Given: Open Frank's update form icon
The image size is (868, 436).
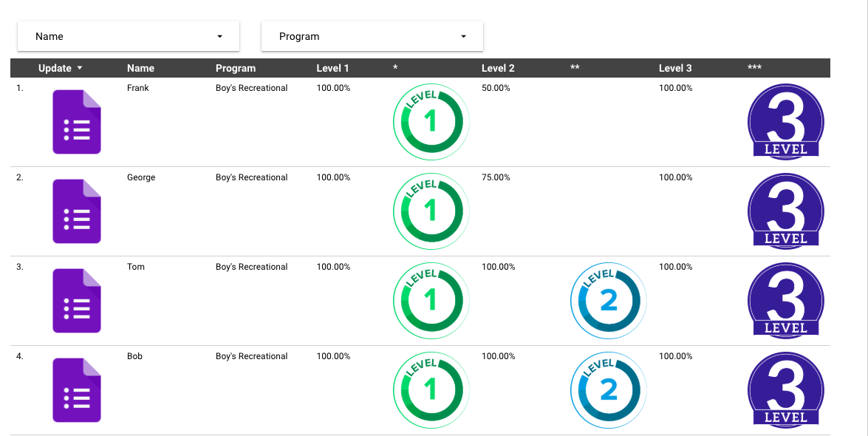Looking at the screenshot, I should click(76, 120).
